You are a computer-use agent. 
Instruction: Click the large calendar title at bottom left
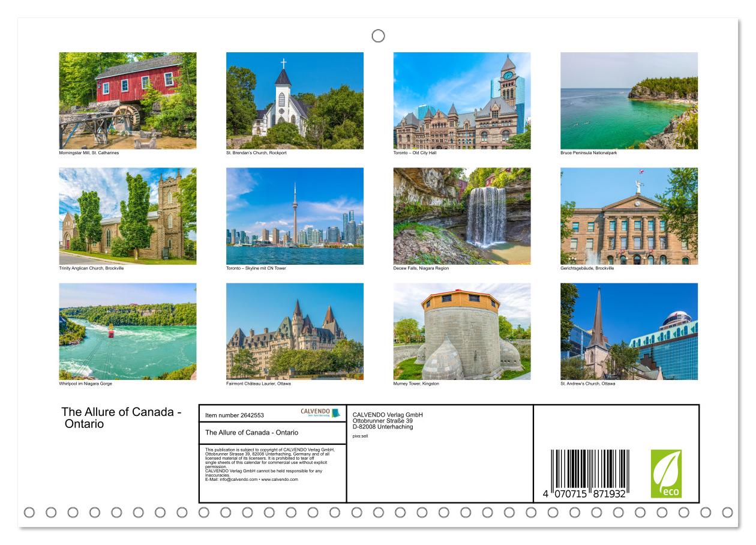point(121,418)
